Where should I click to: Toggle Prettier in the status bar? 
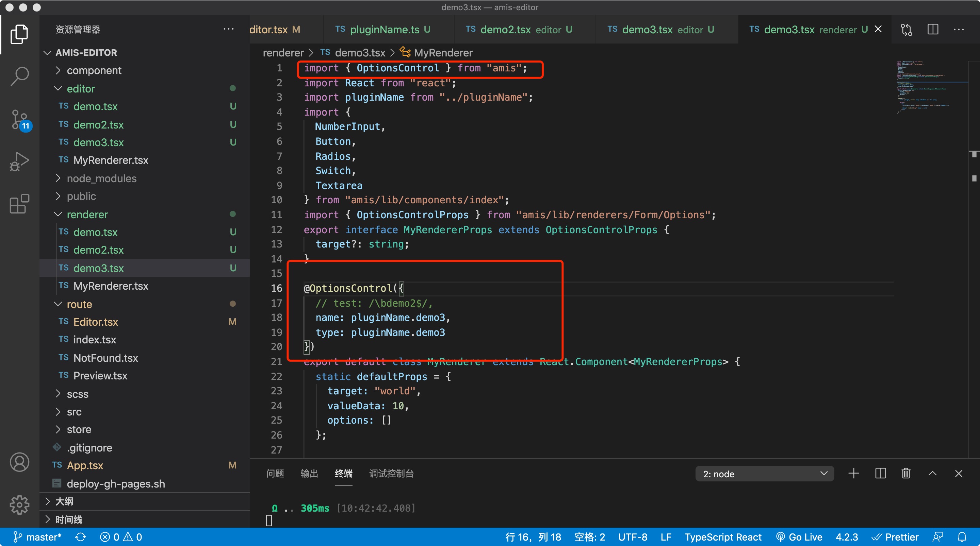click(895, 537)
